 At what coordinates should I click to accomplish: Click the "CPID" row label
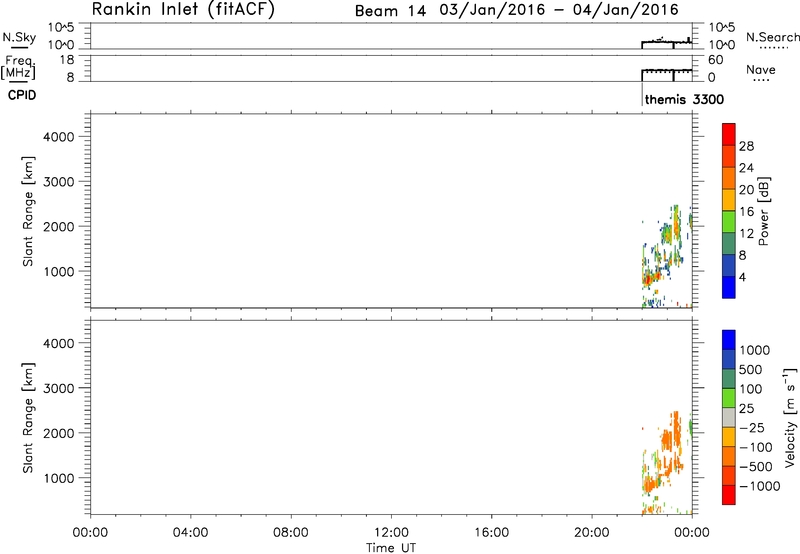click(x=22, y=95)
